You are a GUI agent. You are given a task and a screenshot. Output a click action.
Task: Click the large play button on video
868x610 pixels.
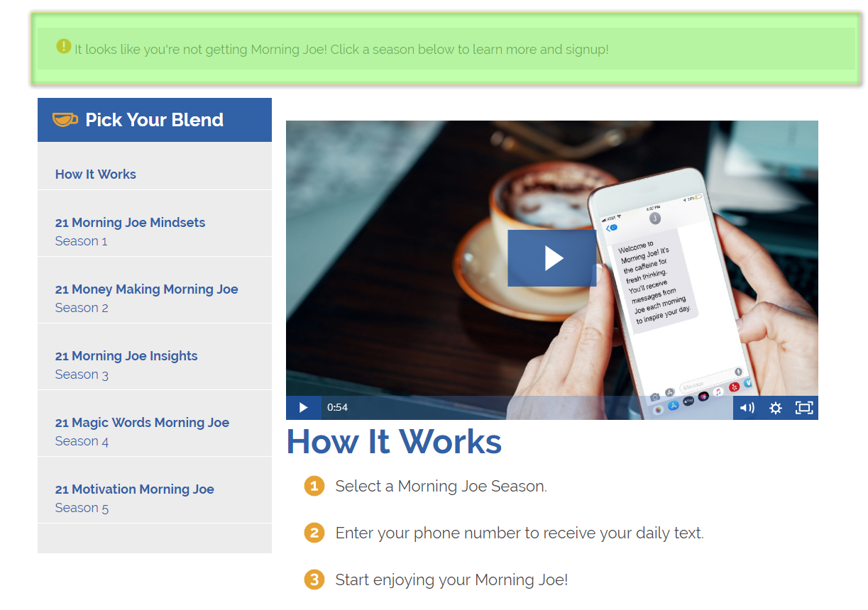tap(552, 258)
